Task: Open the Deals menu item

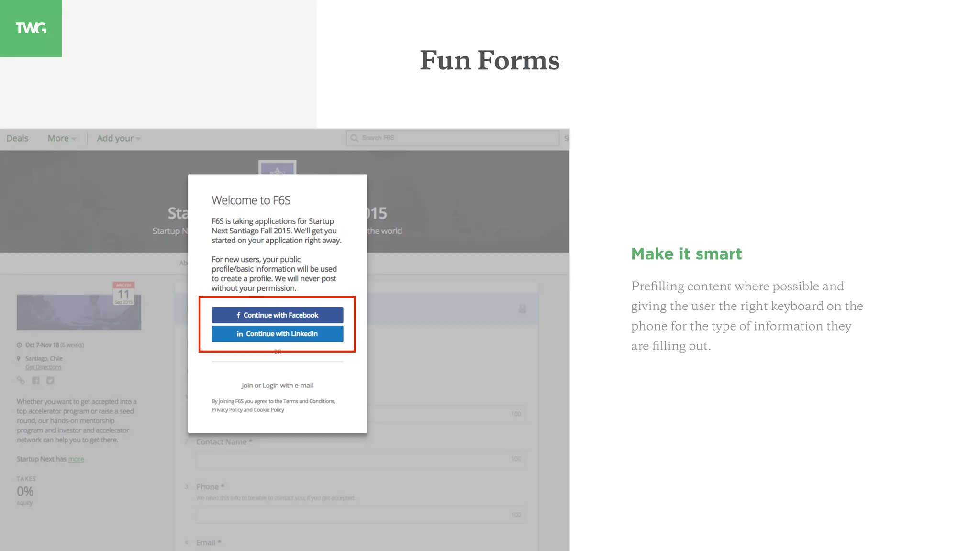Action: click(17, 138)
